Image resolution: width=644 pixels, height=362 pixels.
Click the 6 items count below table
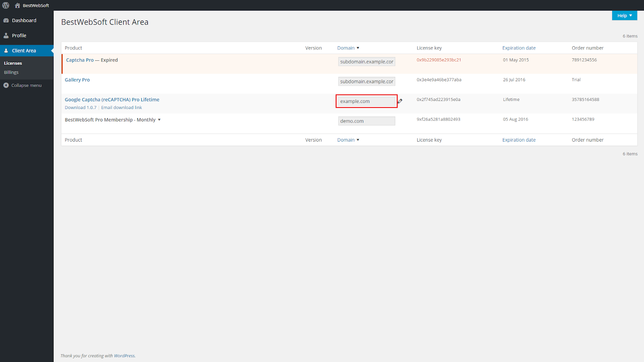point(630,154)
